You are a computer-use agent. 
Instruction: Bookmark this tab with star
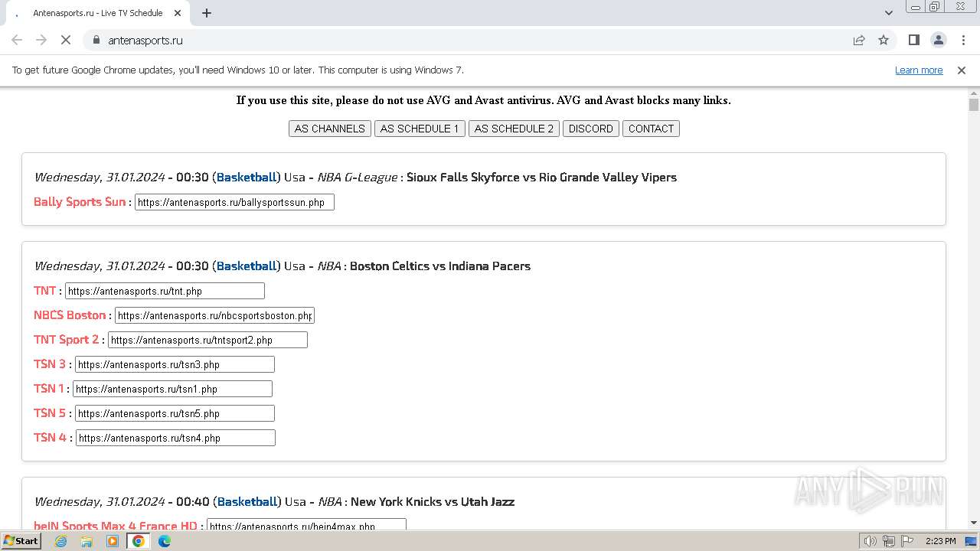click(x=884, y=40)
